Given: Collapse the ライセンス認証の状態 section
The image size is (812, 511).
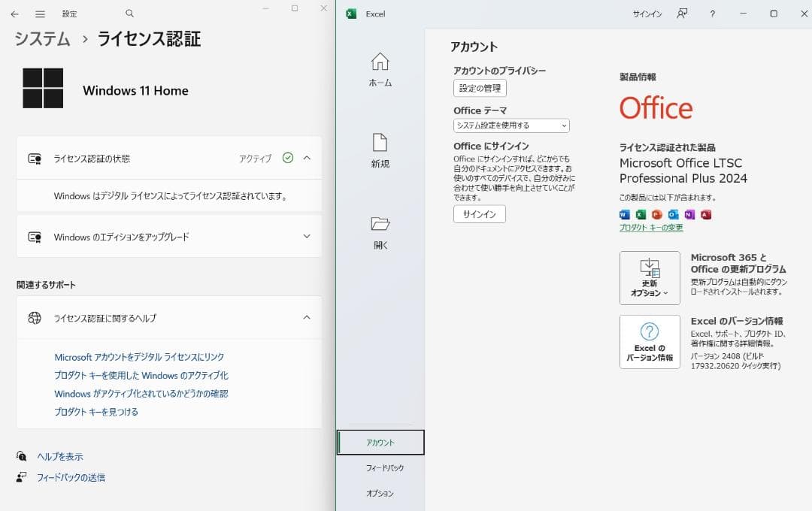Looking at the screenshot, I should 306,158.
